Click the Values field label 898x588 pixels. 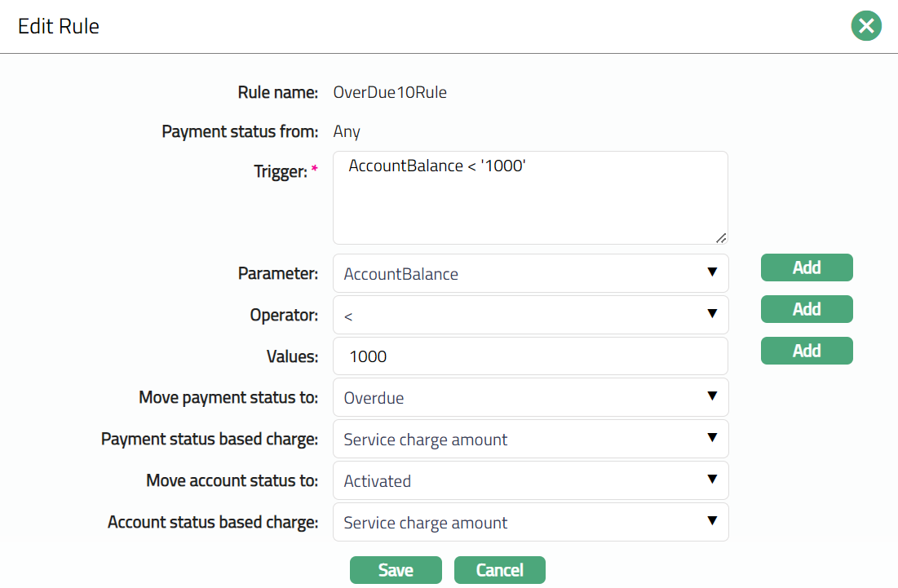[292, 356]
